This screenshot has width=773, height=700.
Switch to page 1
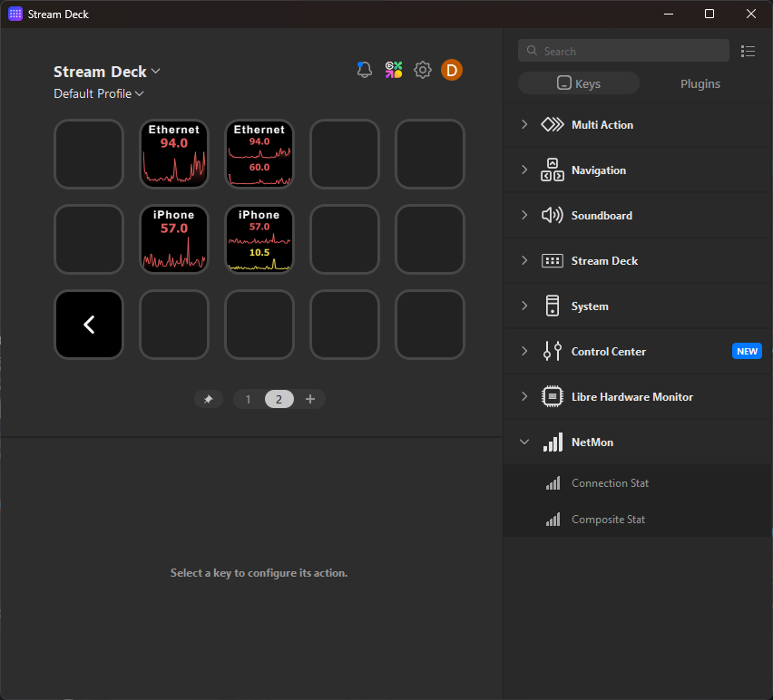(248, 399)
